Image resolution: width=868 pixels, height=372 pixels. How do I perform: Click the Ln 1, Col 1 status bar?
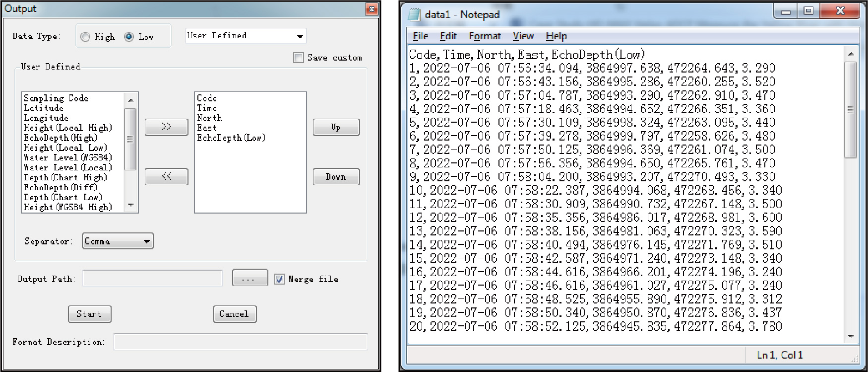[780, 355]
